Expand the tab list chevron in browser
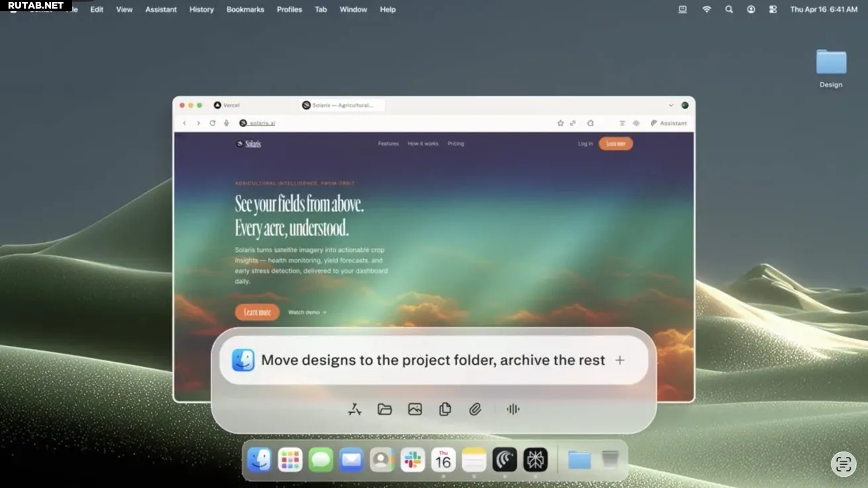This screenshot has width=868, height=488. pyautogui.click(x=671, y=105)
